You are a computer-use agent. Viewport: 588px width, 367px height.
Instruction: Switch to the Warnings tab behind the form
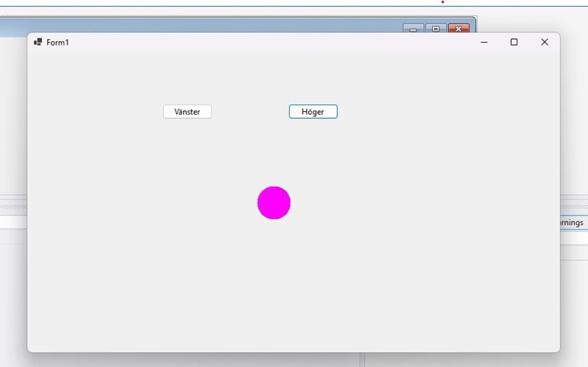(x=573, y=222)
